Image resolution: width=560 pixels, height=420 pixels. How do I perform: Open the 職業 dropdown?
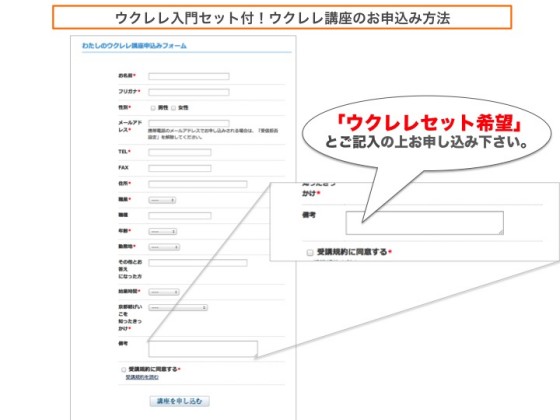(x=162, y=200)
